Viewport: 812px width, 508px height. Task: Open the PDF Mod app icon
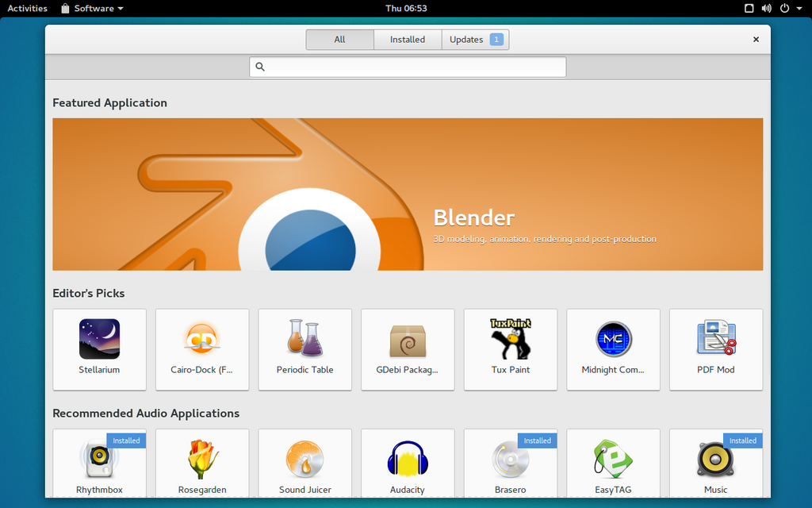click(x=716, y=338)
